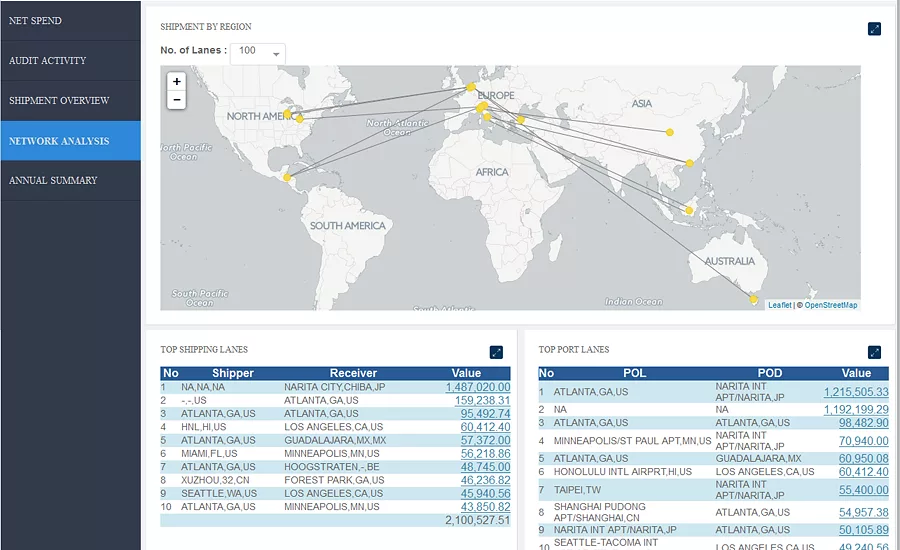Open the 1,215,505.33 port lane value
Screen dimensions: 900x550
pos(856,392)
